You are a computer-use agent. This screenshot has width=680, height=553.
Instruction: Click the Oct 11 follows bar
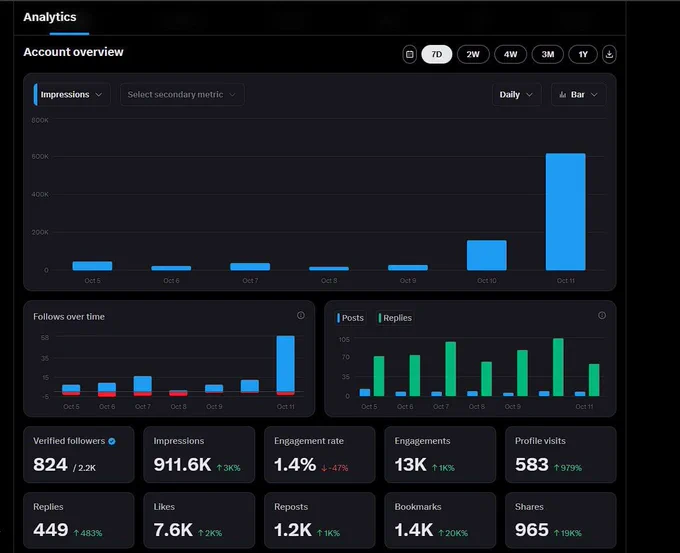pos(285,365)
